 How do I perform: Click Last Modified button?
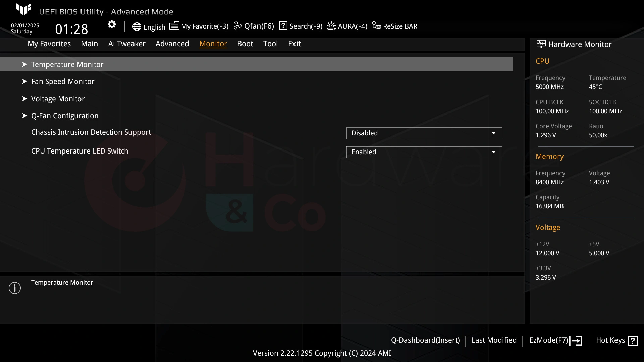pos(494,340)
